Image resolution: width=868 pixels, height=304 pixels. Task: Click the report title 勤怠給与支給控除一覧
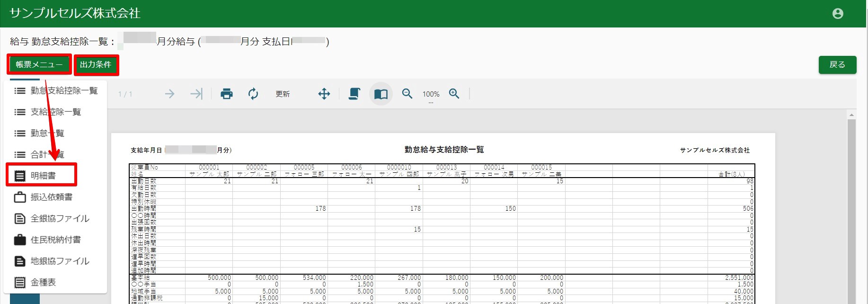pyautogui.click(x=444, y=150)
